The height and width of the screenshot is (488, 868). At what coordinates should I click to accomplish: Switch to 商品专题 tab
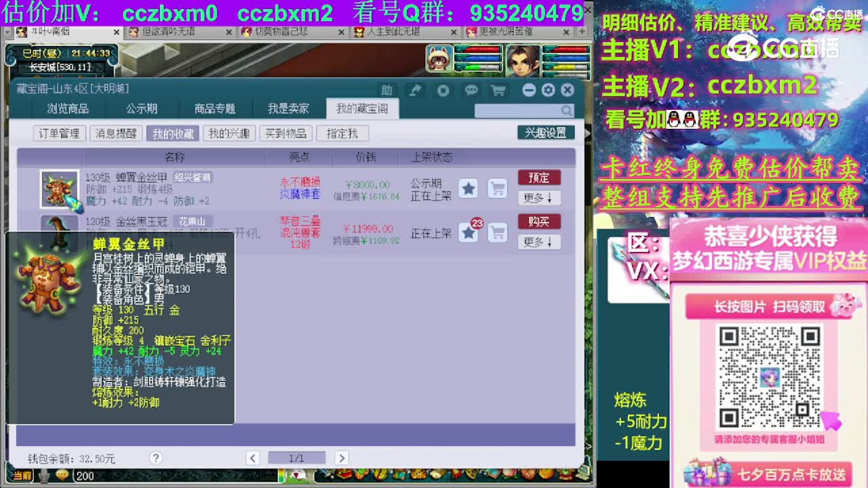215,108
